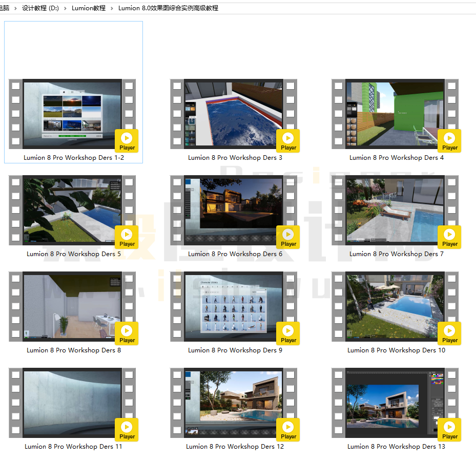Click Player badge on Workshop Ders 3
The image size is (476, 461).
pyautogui.click(x=288, y=141)
